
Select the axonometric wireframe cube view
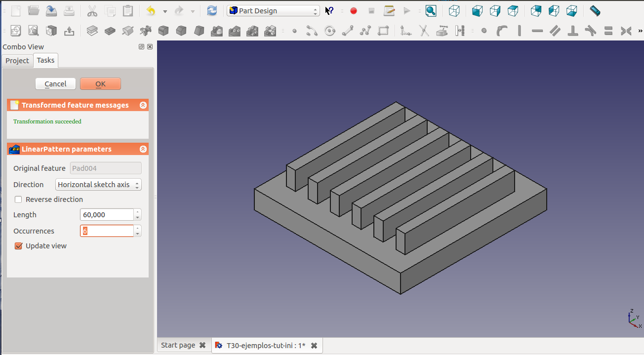point(454,10)
